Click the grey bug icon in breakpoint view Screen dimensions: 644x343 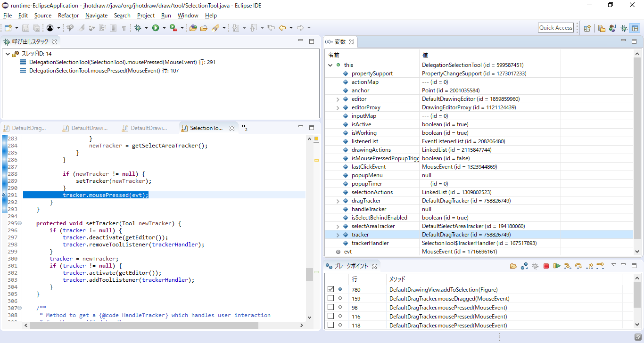coord(535,266)
